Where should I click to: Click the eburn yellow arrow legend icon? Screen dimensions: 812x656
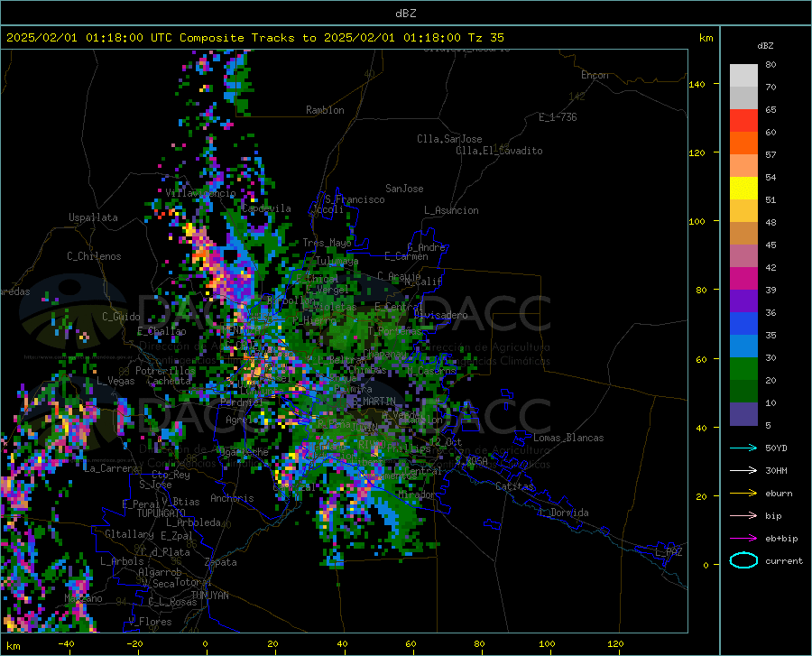click(743, 494)
